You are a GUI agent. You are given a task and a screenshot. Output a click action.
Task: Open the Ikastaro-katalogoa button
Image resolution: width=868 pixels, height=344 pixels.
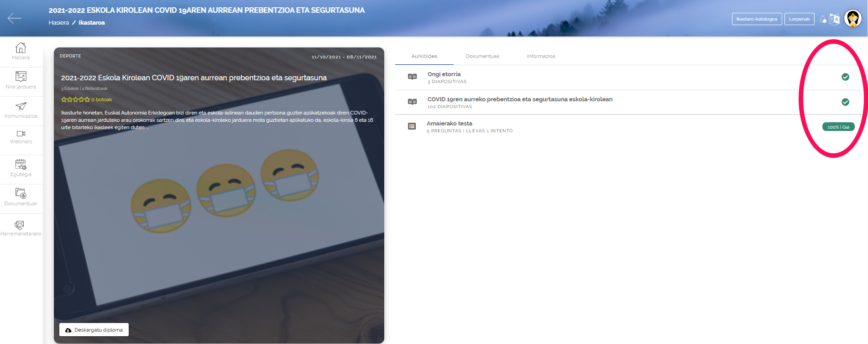pos(757,19)
